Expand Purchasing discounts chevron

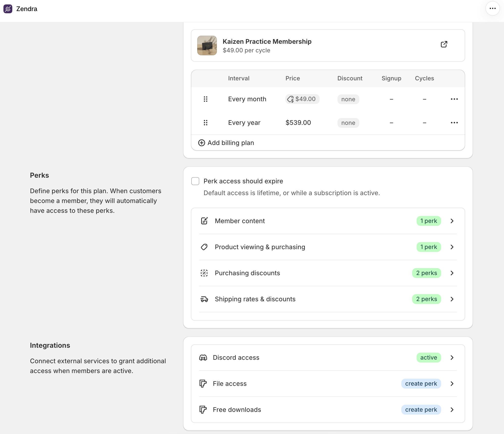pyautogui.click(x=452, y=273)
